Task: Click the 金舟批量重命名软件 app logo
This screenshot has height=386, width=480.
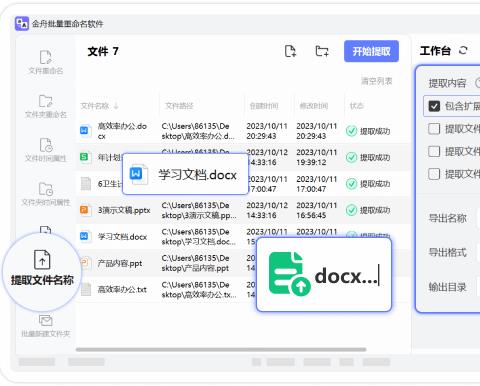Action: click(22, 23)
